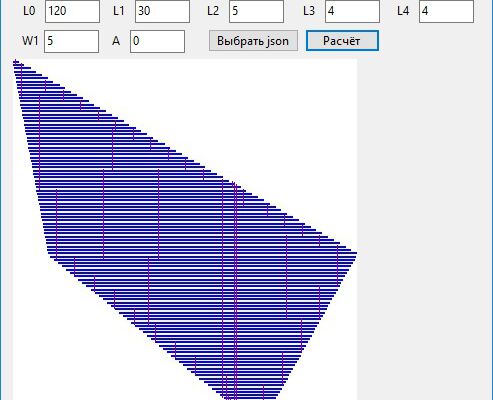Screen dimensions: 493x400
Task: Click the L4 input field
Action: 446,11
